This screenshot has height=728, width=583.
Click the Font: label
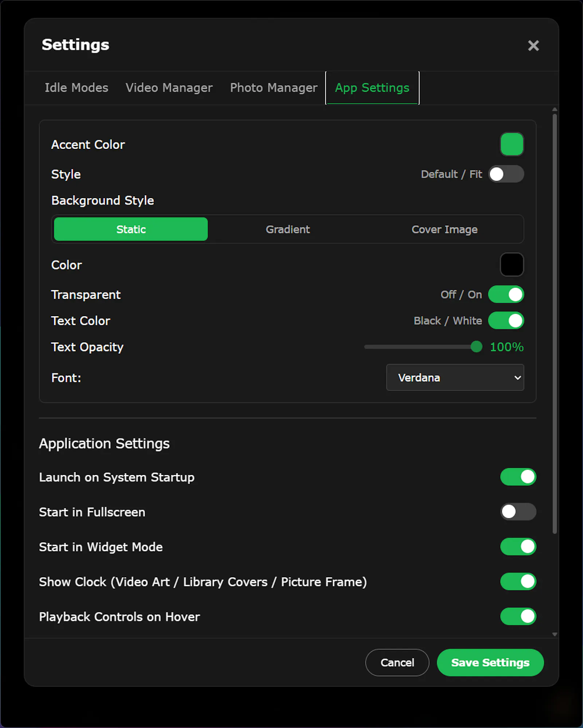point(66,378)
